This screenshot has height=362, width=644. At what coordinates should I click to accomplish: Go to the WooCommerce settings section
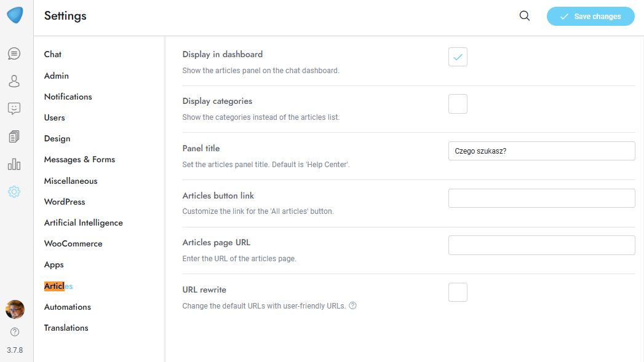point(73,243)
